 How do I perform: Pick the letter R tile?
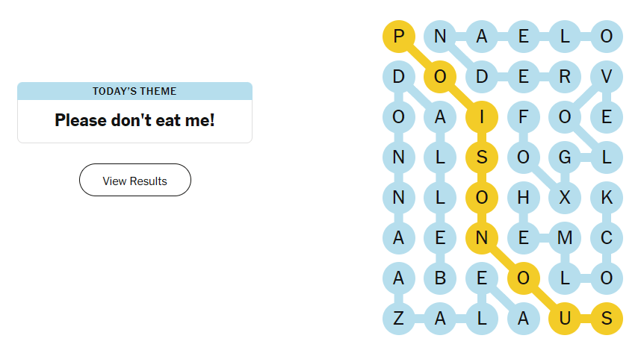(x=565, y=76)
